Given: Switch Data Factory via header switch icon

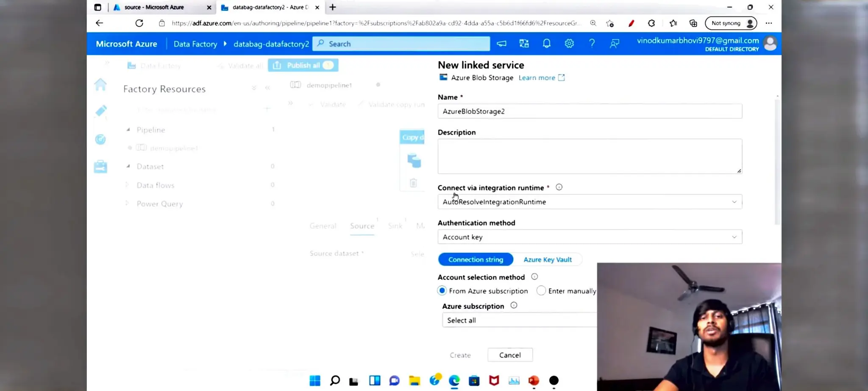Looking at the screenshot, I should click(x=524, y=43).
